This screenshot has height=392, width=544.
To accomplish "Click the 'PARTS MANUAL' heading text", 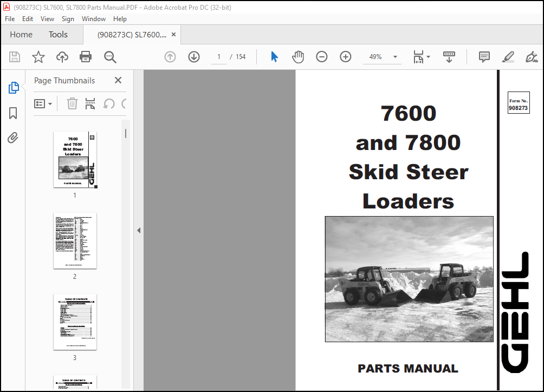I will tap(408, 368).
